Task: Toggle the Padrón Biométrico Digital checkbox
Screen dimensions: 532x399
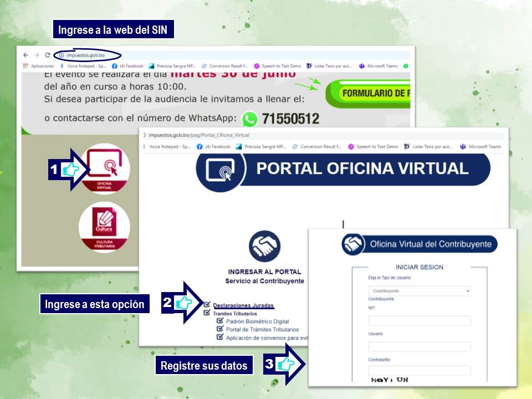Action: 220,321
